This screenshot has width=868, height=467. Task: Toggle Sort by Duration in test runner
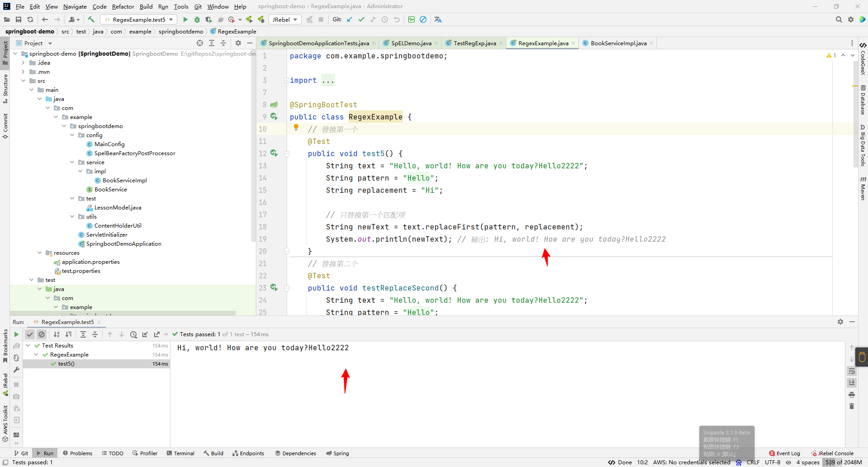[68, 334]
